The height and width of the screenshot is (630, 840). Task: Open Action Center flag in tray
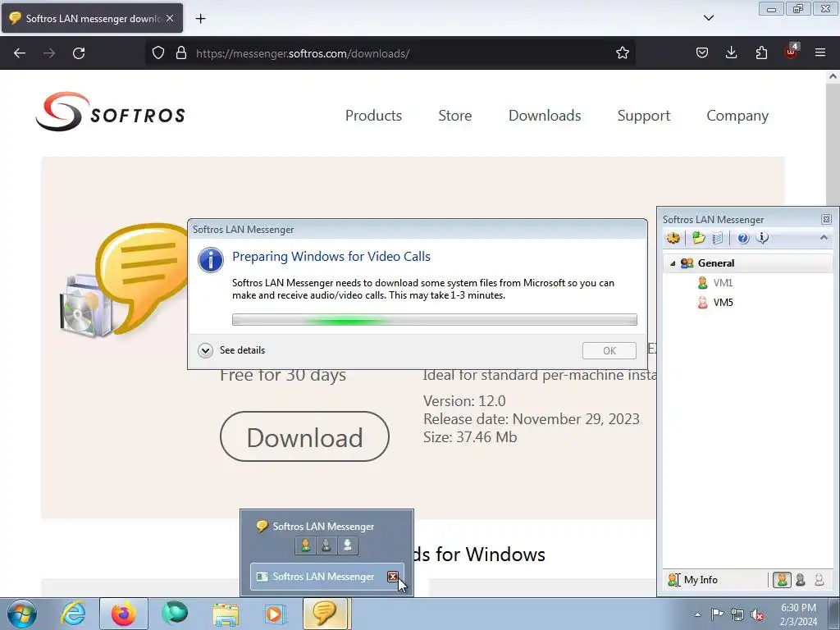pos(717,614)
